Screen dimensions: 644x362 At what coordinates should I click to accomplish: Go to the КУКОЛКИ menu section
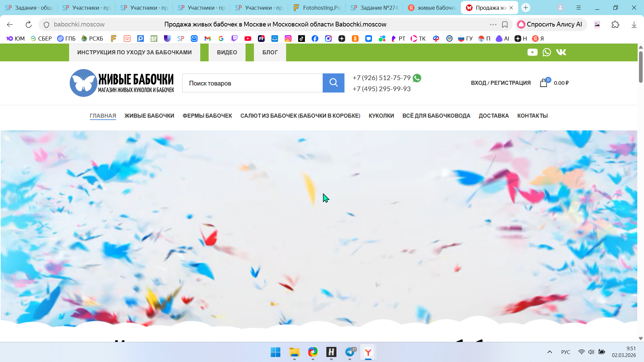coord(381,116)
